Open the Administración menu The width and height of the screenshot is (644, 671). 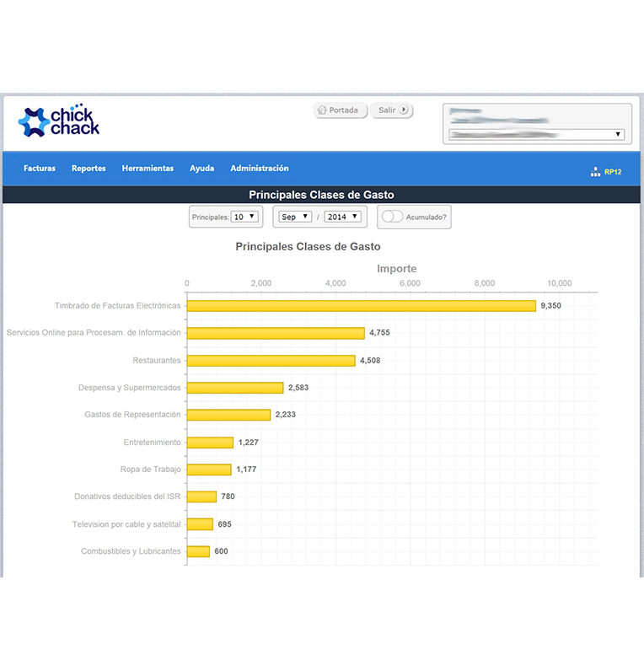pos(260,169)
